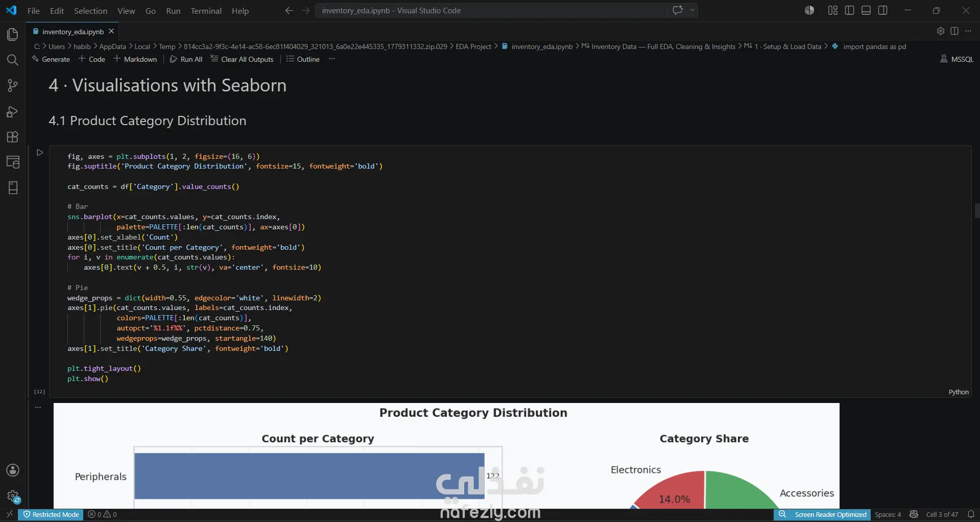The image size is (980, 522).
Task: Open notifications bell in status bar
Action: [x=971, y=514]
